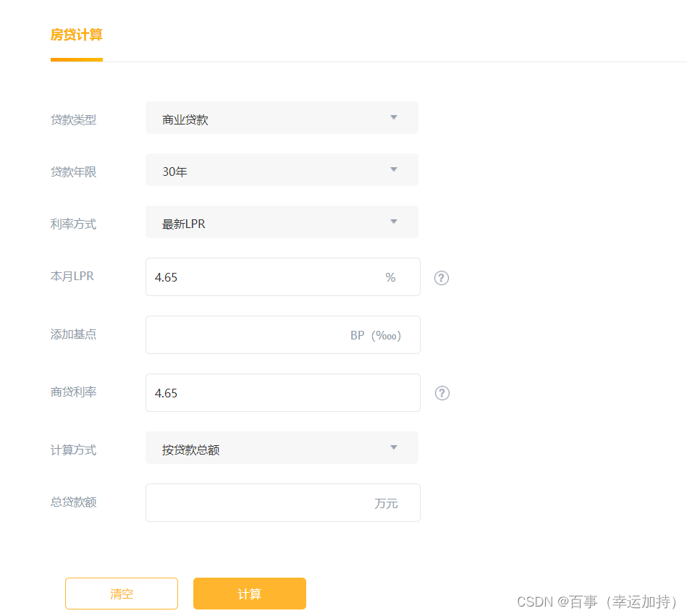Focus the 添加基点 BP input field
687x616 pixels.
282,334
